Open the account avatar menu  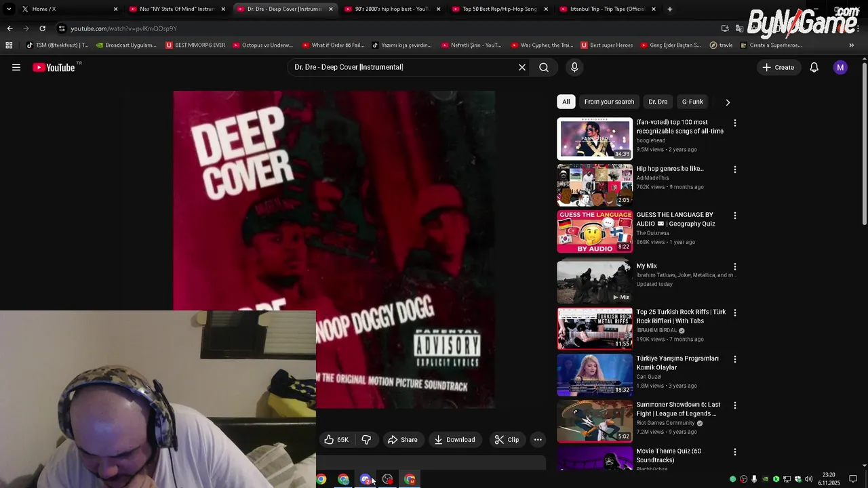pos(840,67)
